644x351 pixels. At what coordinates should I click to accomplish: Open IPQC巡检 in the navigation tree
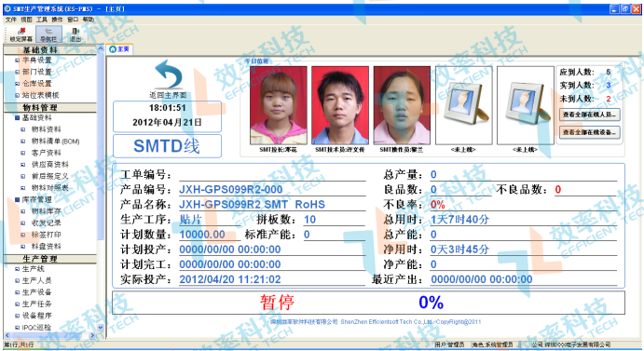pyautogui.click(x=36, y=328)
